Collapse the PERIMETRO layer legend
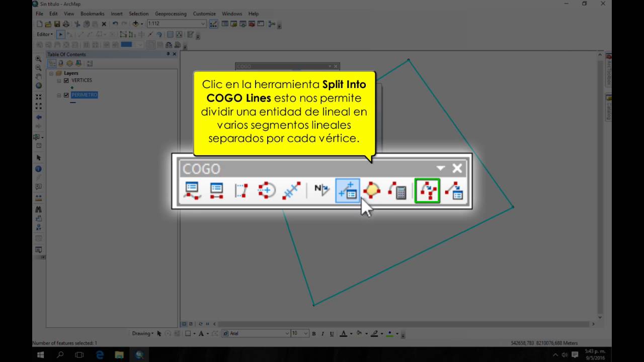This screenshot has height=362, width=644. coord(59,95)
